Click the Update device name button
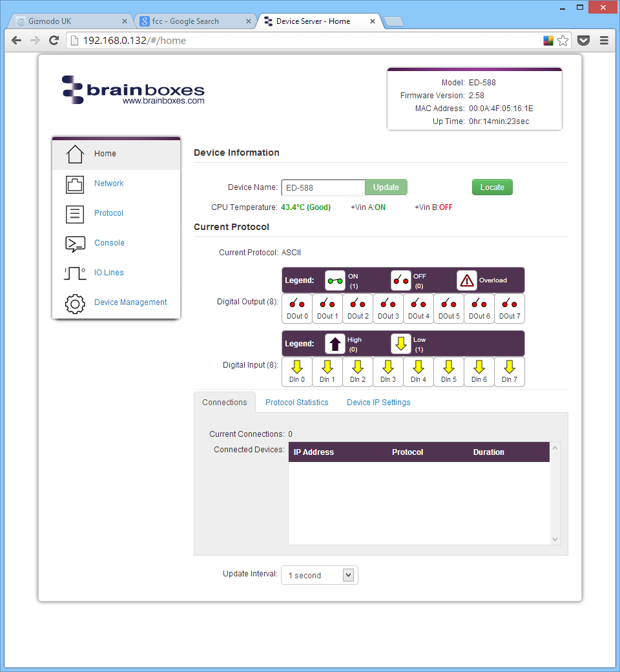Screen dimensions: 620x672 pos(386,187)
